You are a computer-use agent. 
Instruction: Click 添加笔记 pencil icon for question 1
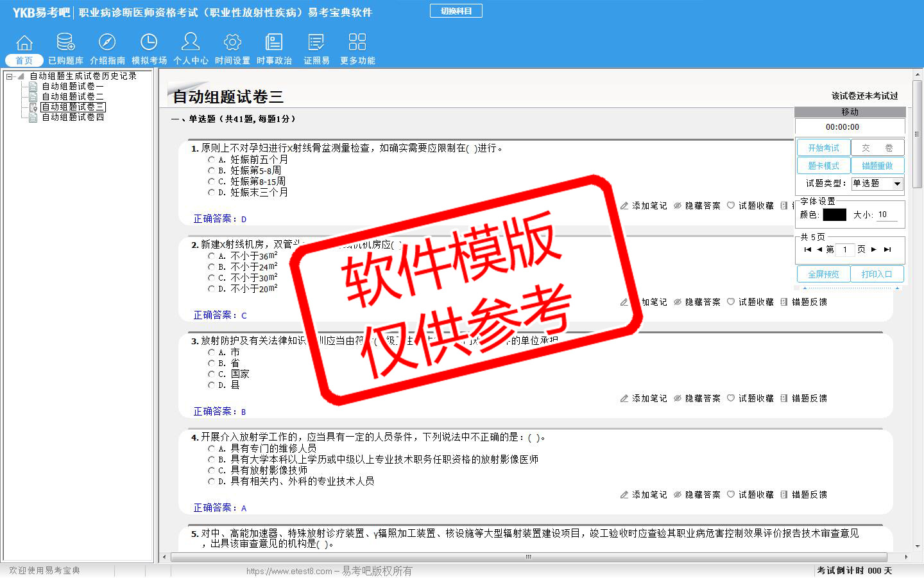point(624,206)
